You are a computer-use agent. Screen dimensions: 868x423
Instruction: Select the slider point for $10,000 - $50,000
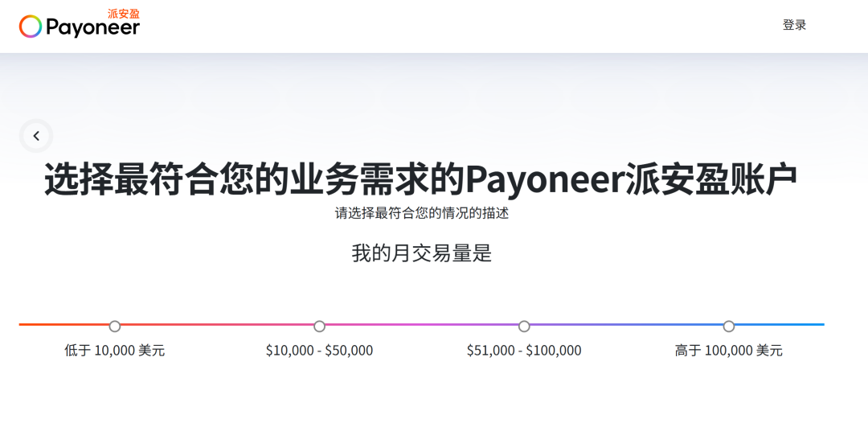click(x=319, y=326)
